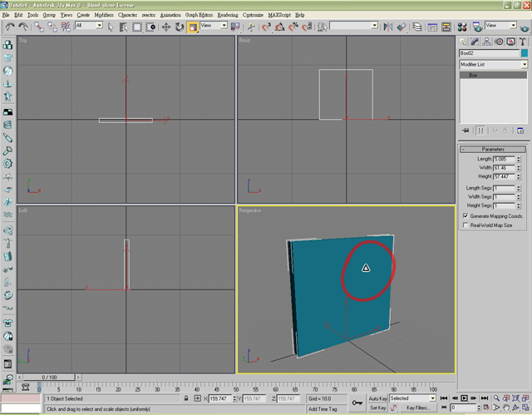Viewport: 532px width, 415px height.
Task: Collapse the Parameters rollout
Action: (493, 150)
